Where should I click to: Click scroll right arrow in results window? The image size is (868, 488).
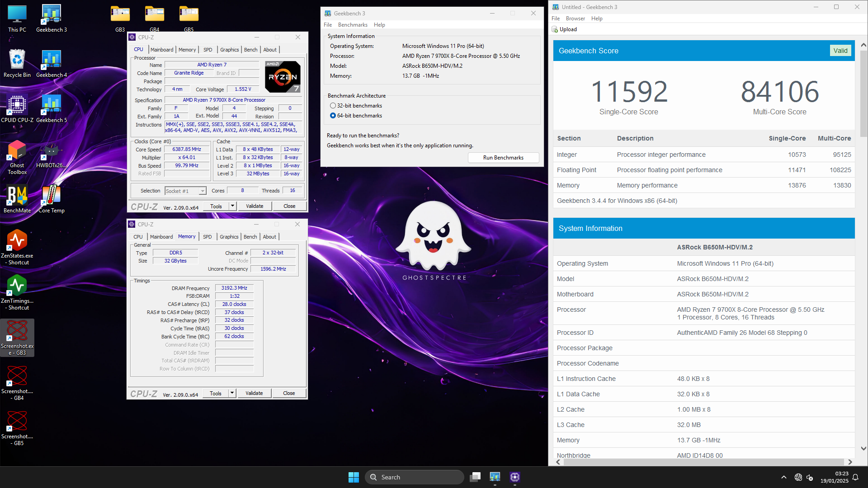[x=850, y=462]
